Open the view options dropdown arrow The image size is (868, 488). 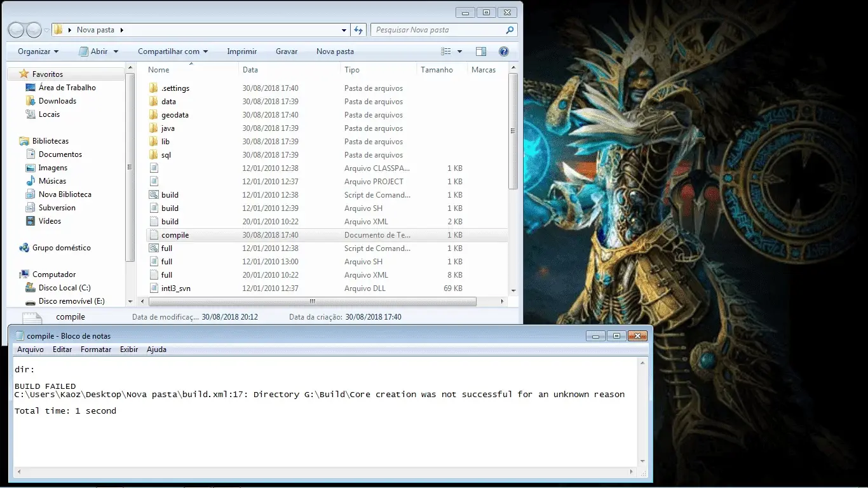[x=459, y=51]
